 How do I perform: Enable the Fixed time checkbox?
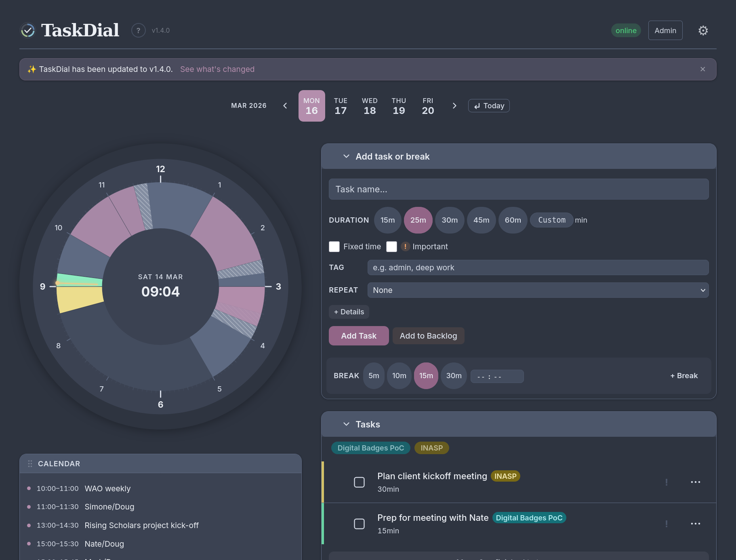[334, 247]
